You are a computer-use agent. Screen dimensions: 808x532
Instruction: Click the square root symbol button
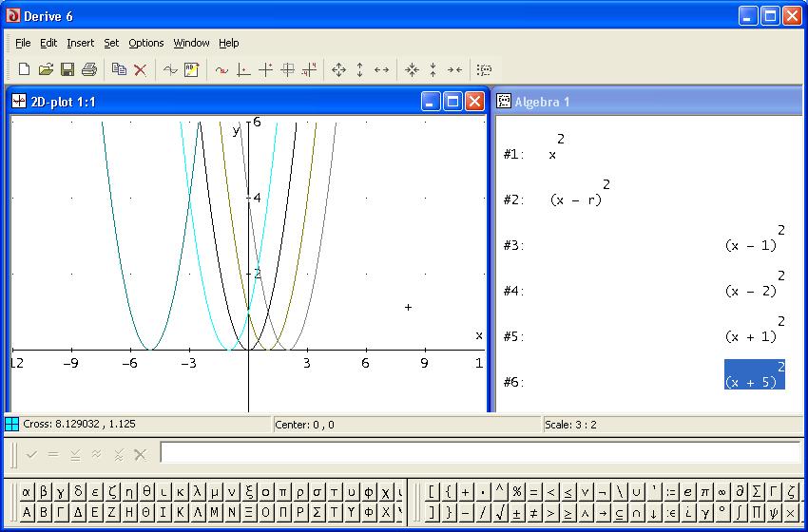500,513
